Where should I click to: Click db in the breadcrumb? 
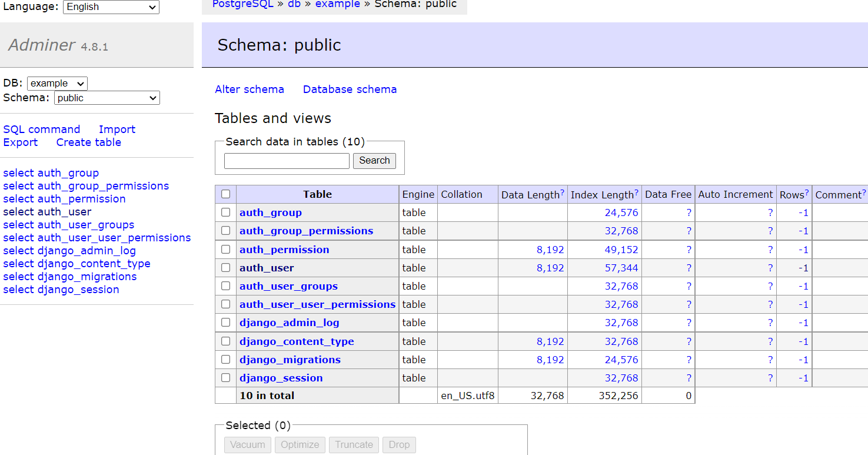click(x=294, y=5)
